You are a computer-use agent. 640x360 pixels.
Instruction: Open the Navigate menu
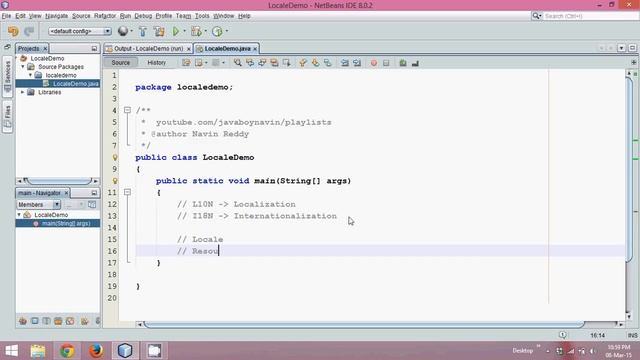(x=56, y=16)
